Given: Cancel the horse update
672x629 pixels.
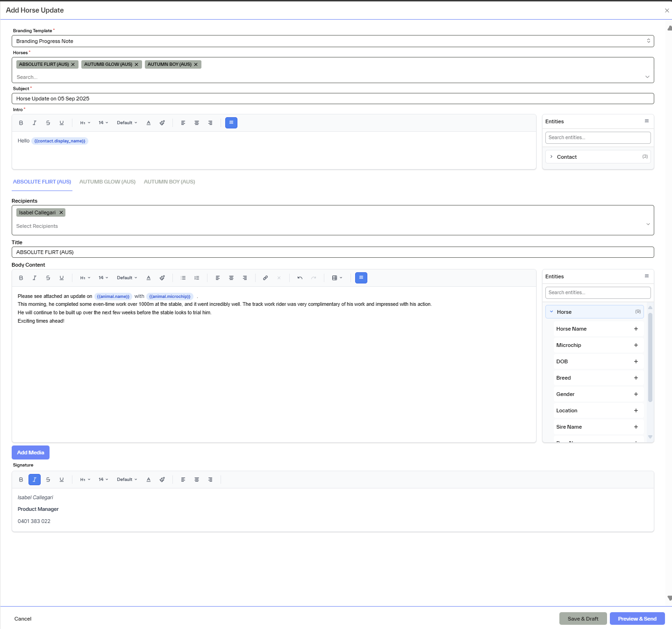Looking at the screenshot, I should 23,619.
